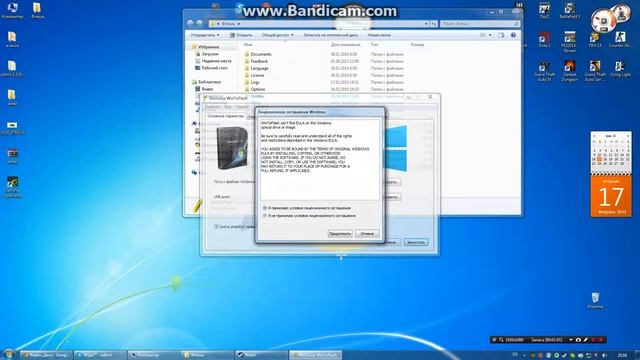Open the Counter-Strike desktop shortcut
Viewport: 640px width, 360px height.
click(x=620, y=40)
